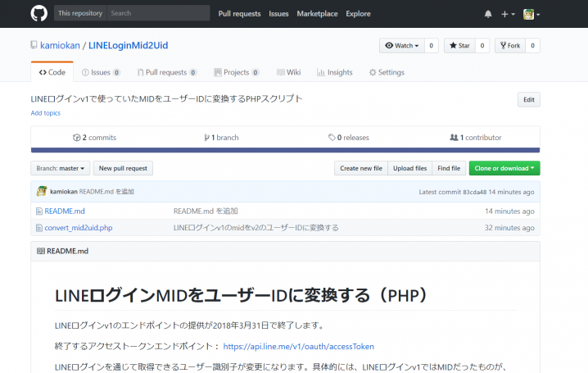Click the watchers count next to Watch
This screenshot has height=373, width=588.
click(432, 46)
